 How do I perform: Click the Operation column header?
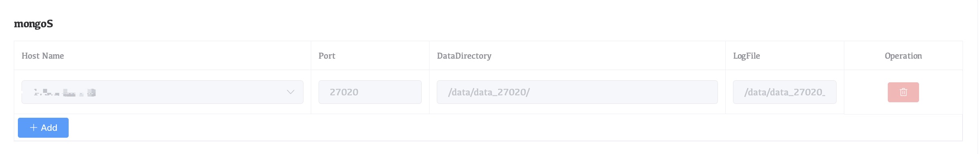[x=903, y=56]
